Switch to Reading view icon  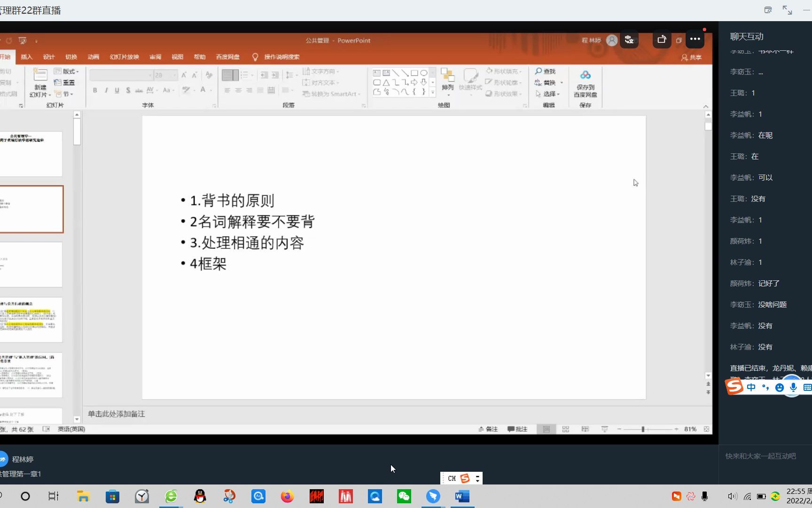[x=585, y=429]
